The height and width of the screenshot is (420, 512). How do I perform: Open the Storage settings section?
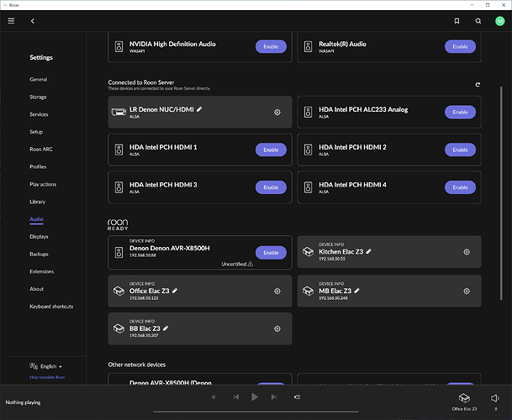coord(38,97)
